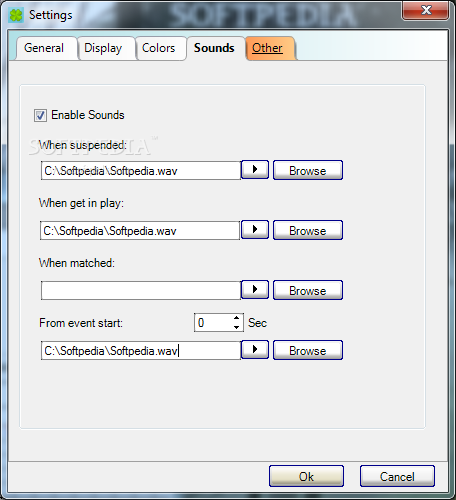
Task: Browse for the 'From event start' file
Action: 308,350
